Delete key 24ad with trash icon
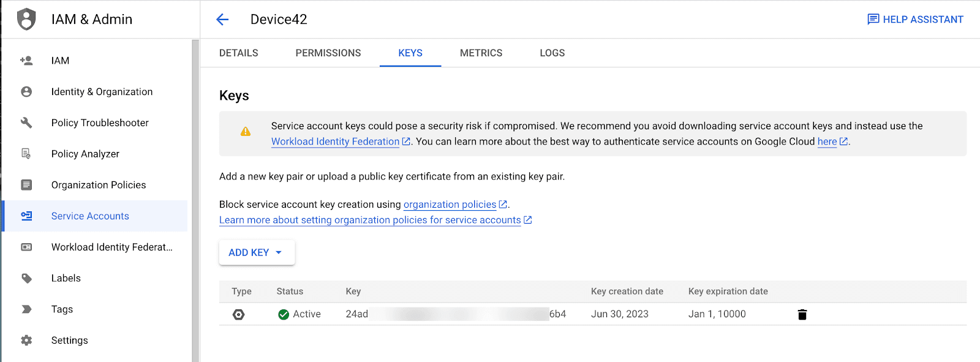Image resolution: width=980 pixels, height=362 pixels. click(x=802, y=314)
